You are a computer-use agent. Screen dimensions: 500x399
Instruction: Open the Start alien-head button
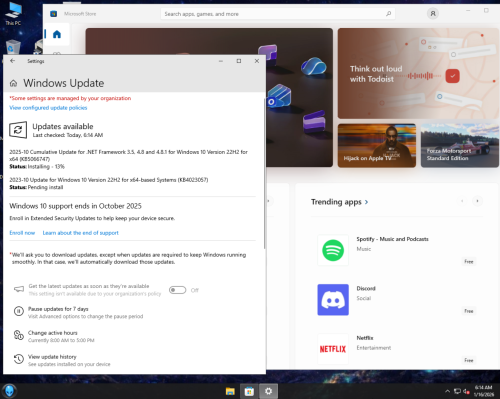(10, 391)
